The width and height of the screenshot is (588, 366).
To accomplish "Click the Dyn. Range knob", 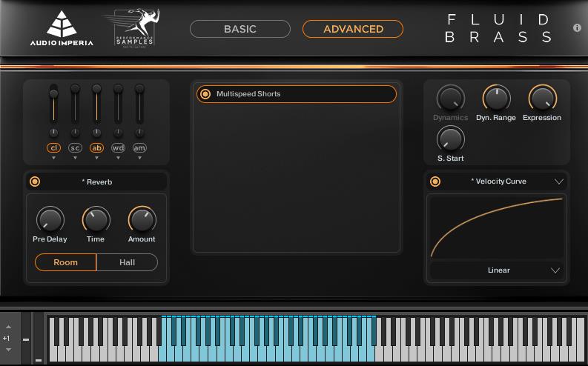I will pyautogui.click(x=497, y=99).
